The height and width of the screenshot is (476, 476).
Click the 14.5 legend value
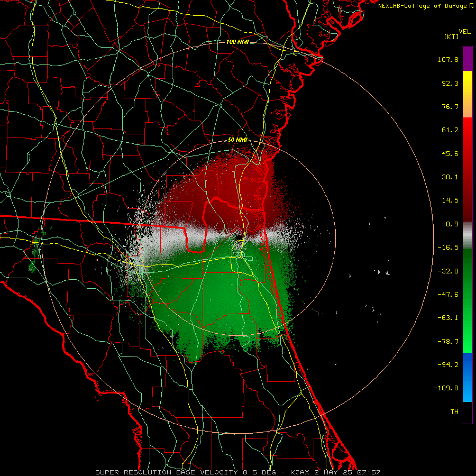point(450,200)
